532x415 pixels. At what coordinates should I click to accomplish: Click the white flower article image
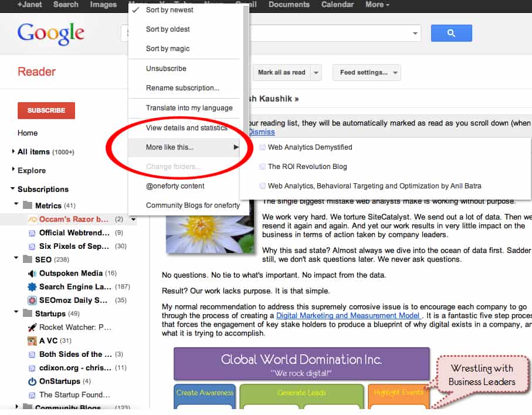209,227
